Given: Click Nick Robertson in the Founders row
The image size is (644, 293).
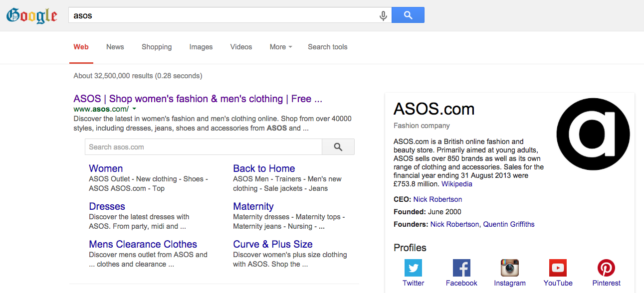Looking at the screenshot, I should 454,224.
